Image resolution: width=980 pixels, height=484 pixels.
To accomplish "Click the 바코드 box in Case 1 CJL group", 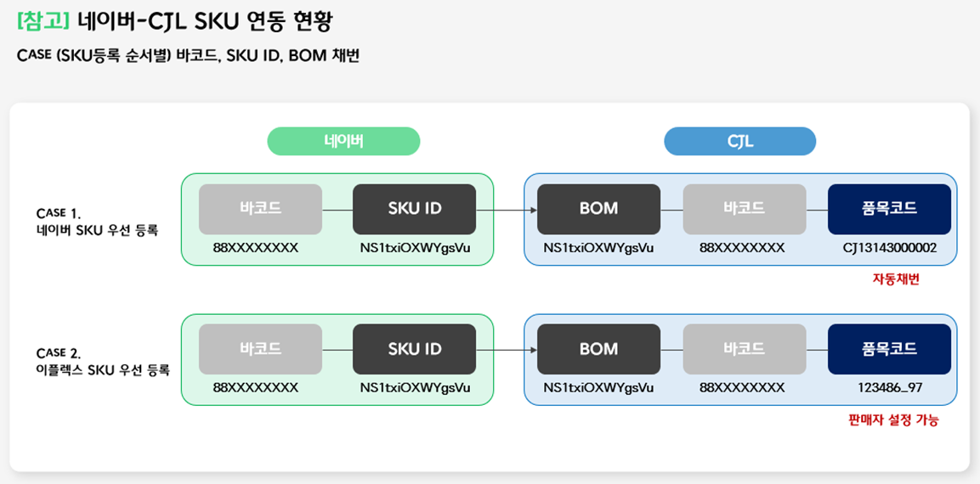I will tap(744, 209).
